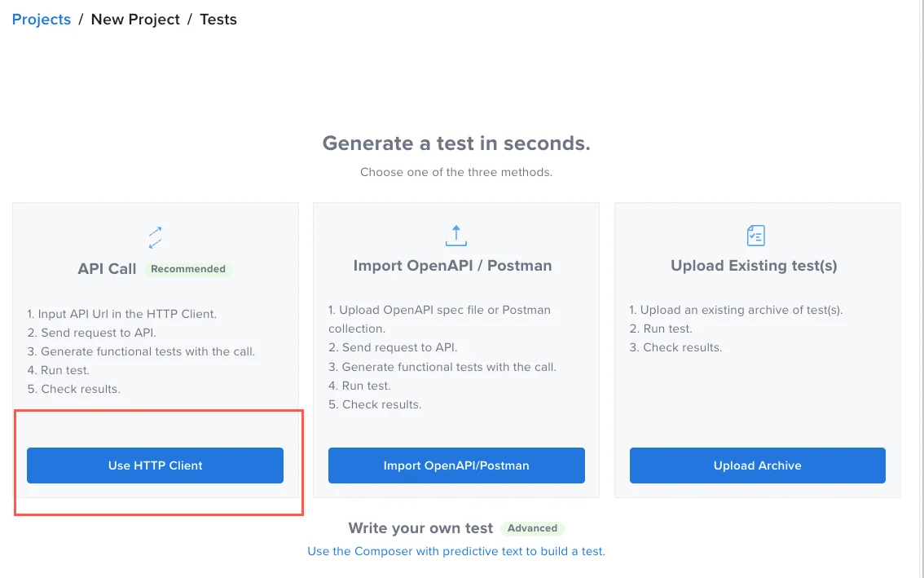Viewport: 924px width, 578px height.
Task: Click the API Call arrows icon
Action: (155, 236)
